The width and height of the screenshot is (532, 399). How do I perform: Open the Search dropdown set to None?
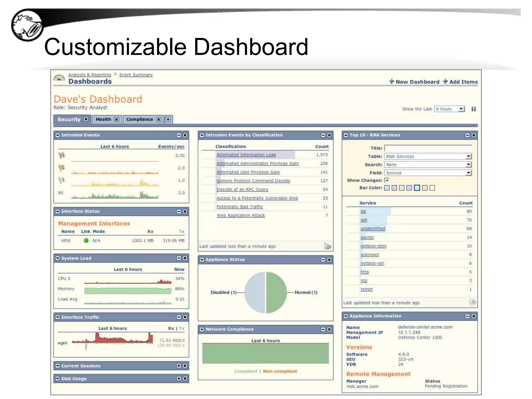point(428,165)
